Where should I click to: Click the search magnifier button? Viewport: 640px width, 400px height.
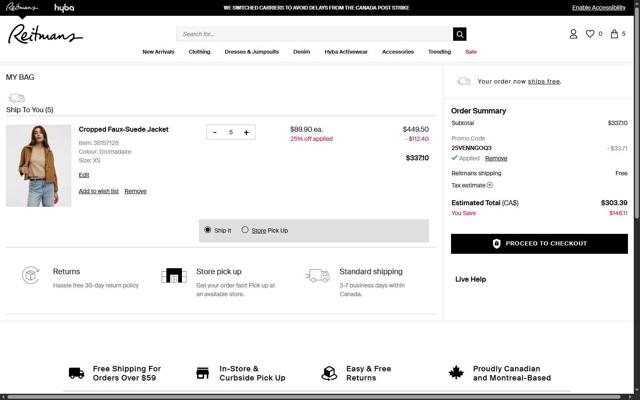[x=460, y=34]
